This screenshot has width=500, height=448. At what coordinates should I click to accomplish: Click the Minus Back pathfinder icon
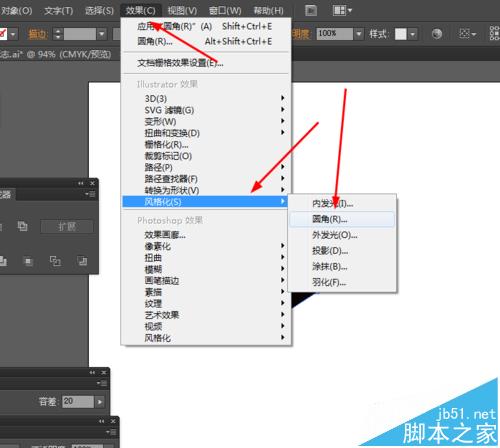point(82,261)
